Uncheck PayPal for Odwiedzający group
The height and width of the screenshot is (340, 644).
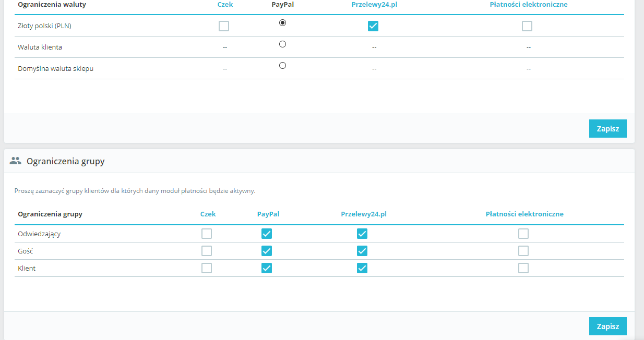(267, 234)
